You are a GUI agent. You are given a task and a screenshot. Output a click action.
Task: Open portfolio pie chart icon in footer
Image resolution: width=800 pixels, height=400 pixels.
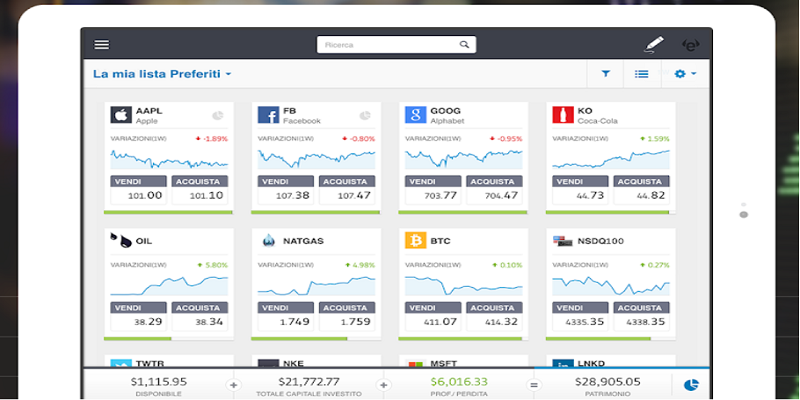(691, 385)
